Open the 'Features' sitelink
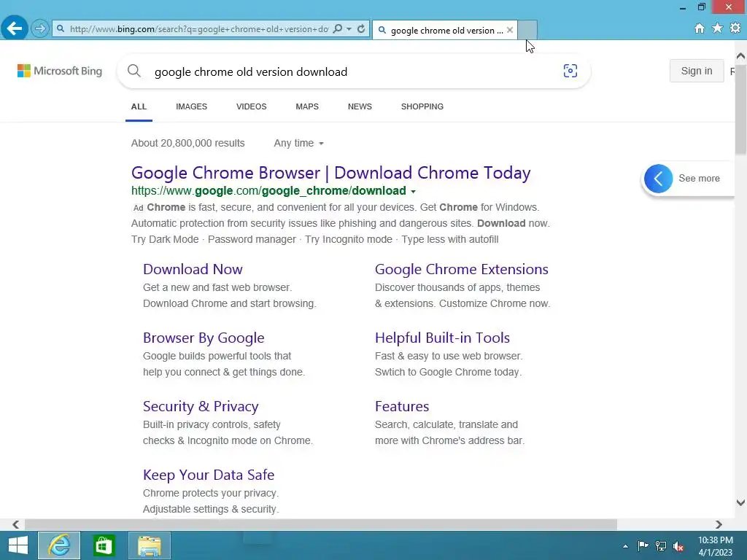The width and height of the screenshot is (747, 560). pos(402,406)
